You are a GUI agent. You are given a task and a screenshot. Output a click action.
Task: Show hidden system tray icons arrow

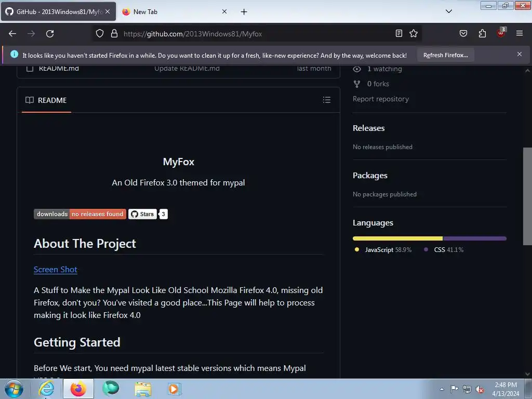[442, 389]
